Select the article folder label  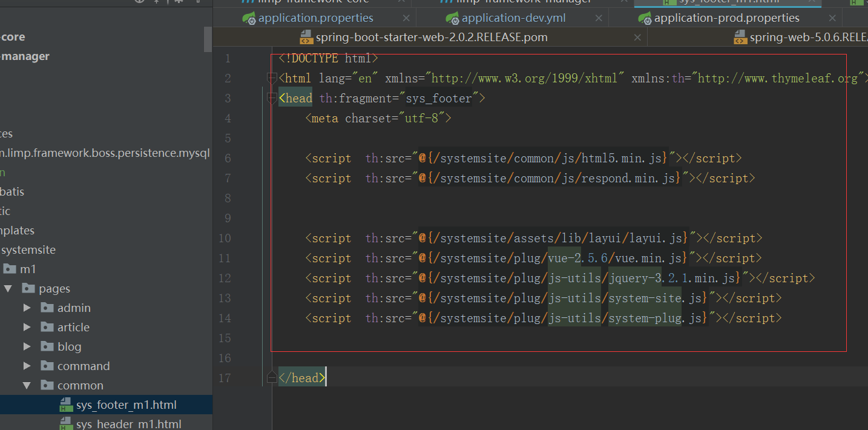[73, 327]
